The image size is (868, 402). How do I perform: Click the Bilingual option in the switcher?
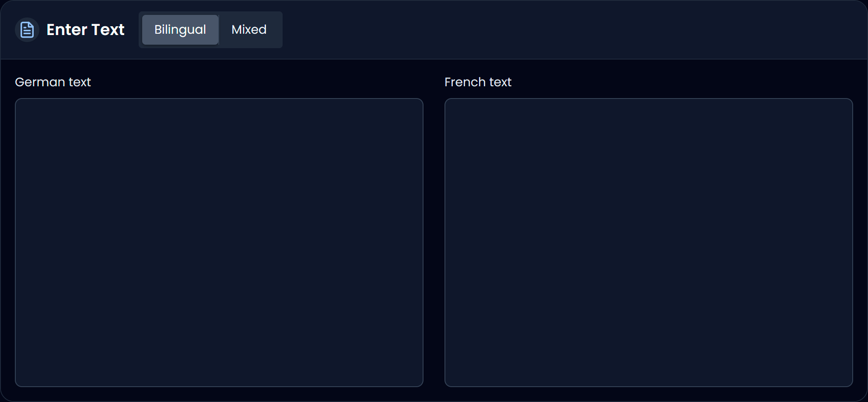[x=180, y=30]
